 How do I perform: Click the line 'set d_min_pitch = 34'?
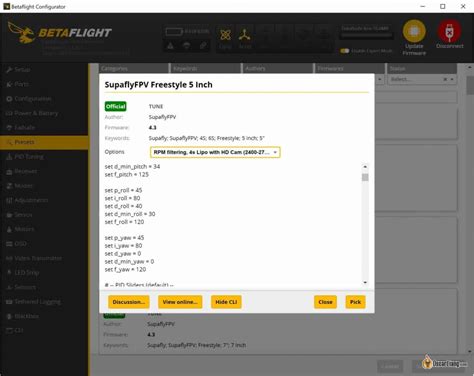click(x=132, y=166)
